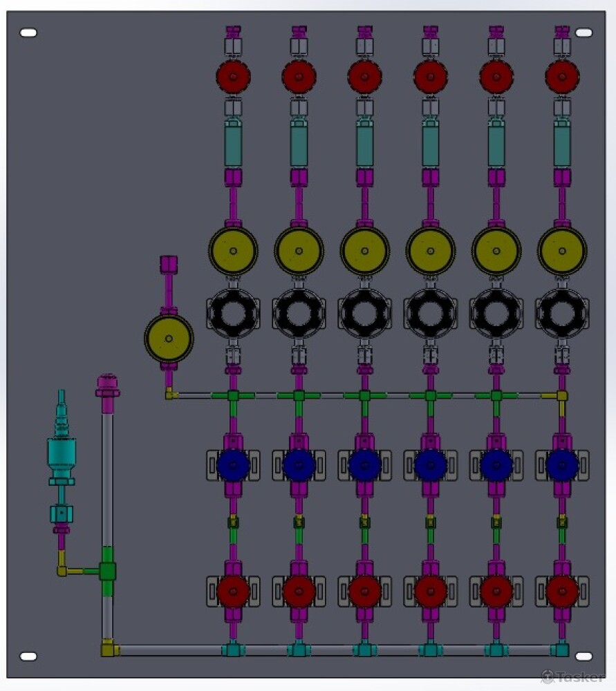616x691 pixels.
Task: Click the yellow elbow at the bottom-left manifold corner
Action: pyautogui.click(x=108, y=650)
